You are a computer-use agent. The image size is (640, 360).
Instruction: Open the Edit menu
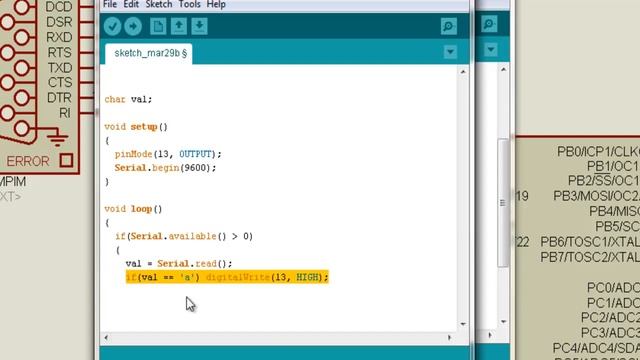tap(131, 4)
